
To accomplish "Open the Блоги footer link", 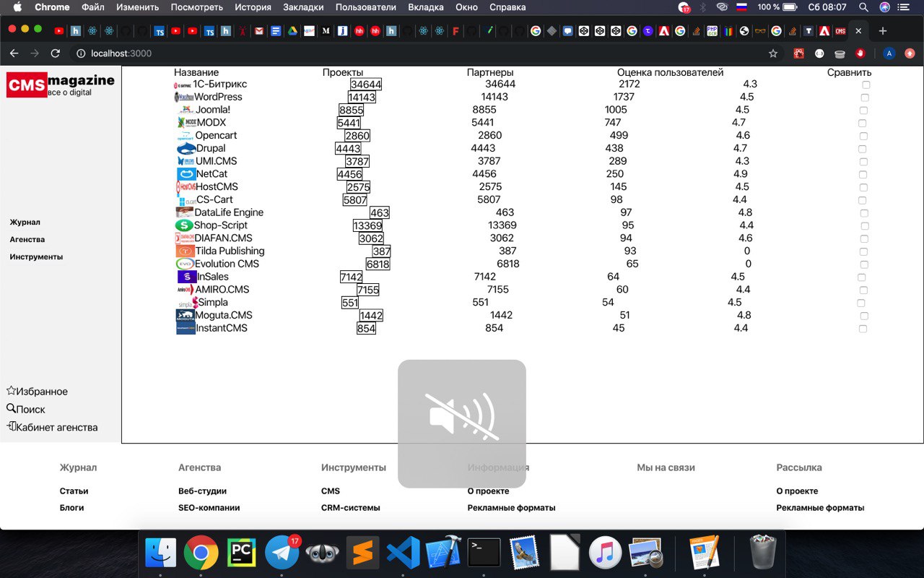I will 71,508.
